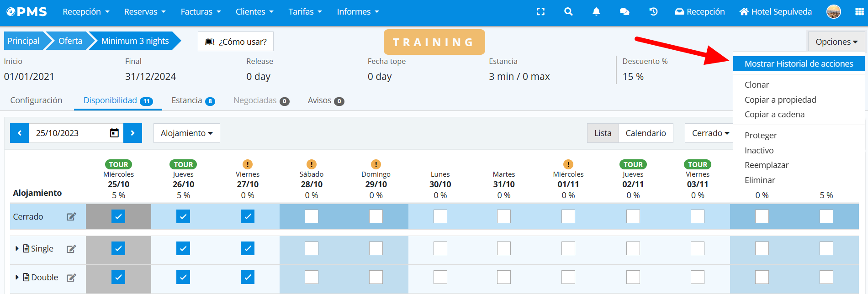Open the Alojamiento dropdown
Image resolution: width=868 pixels, height=294 pixels.
[x=186, y=133]
